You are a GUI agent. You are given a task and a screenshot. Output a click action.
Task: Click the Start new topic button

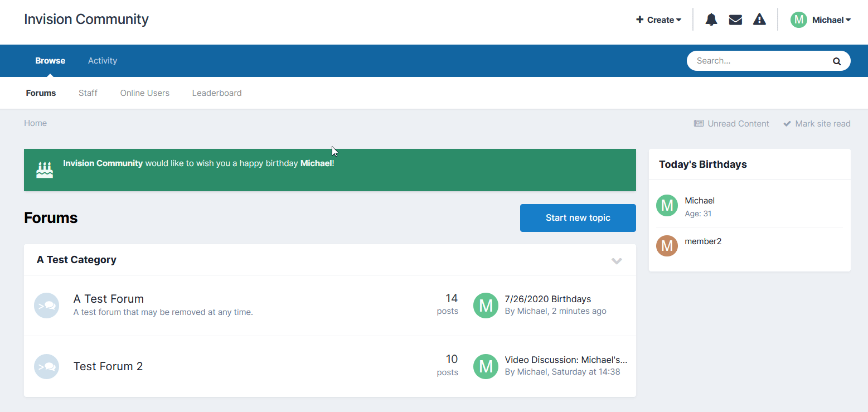[x=578, y=218]
